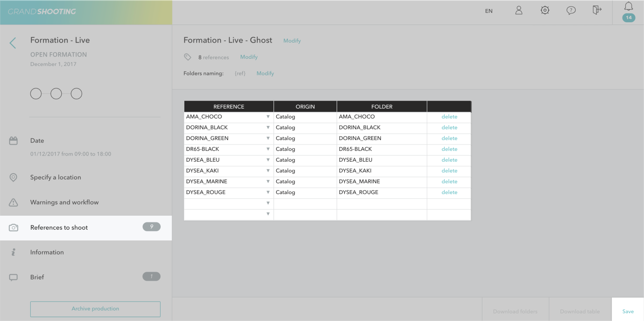Click the logout door icon
644x321 pixels.
pos(597,10)
